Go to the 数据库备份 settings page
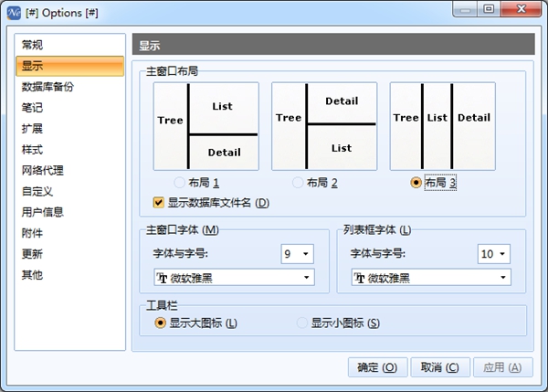Image resolution: width=548 pixels, height=392 pixels. [47, 87]
